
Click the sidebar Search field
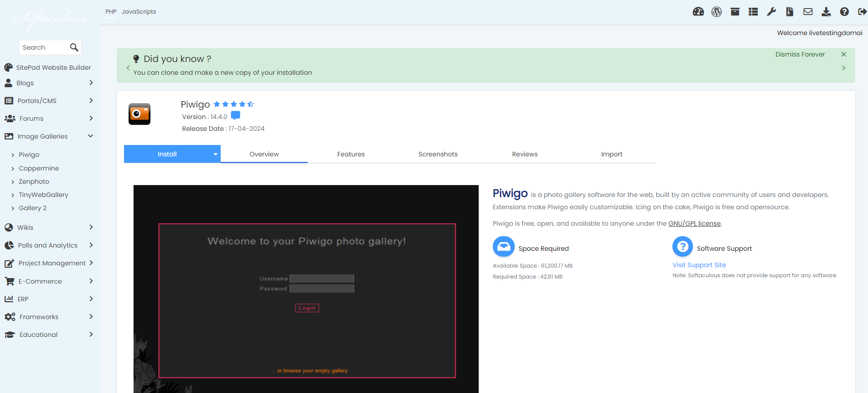point(45,47)
